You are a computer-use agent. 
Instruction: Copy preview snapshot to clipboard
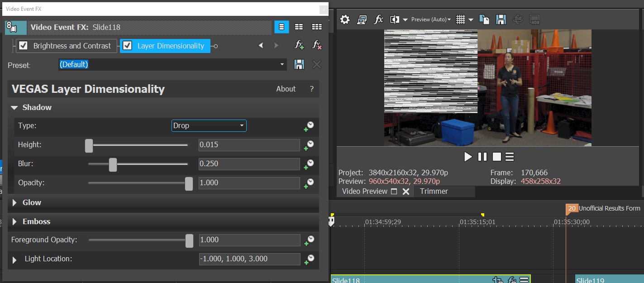[x=484, y=19]
